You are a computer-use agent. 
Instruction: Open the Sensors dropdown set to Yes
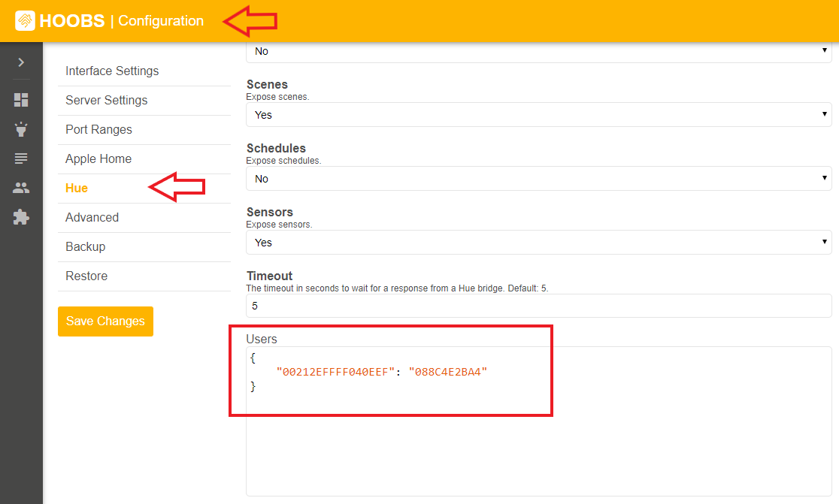point(539,243)
